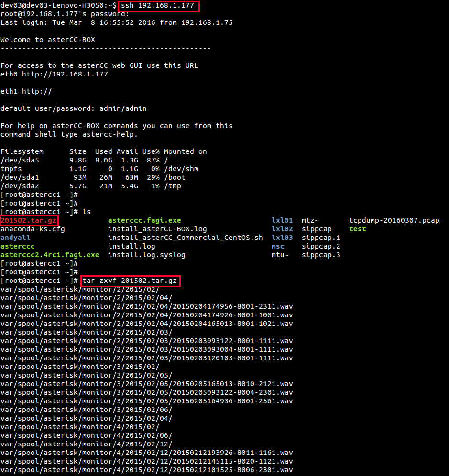The width and height of the screenshot is (449, 476).
Task: Click the 201502.tar.gz file in ls output
Action: (x=29, y=220)
